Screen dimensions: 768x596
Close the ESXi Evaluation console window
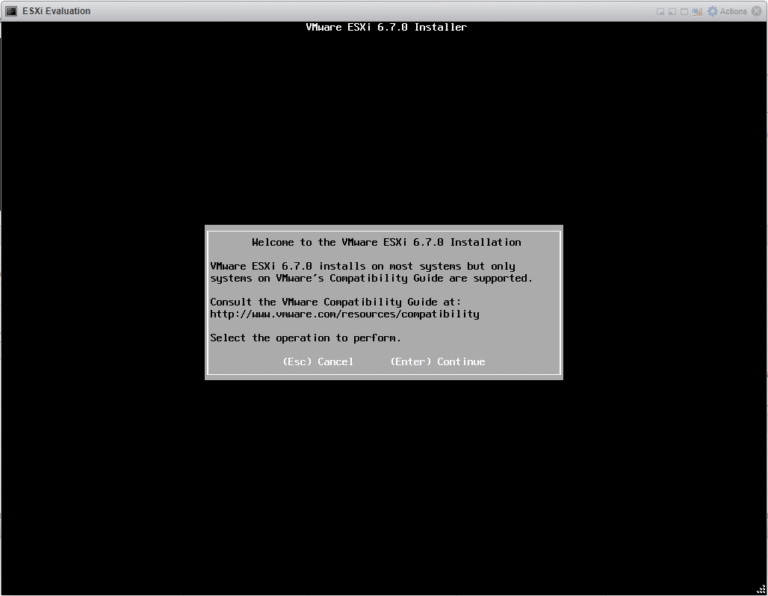point(757,11)
